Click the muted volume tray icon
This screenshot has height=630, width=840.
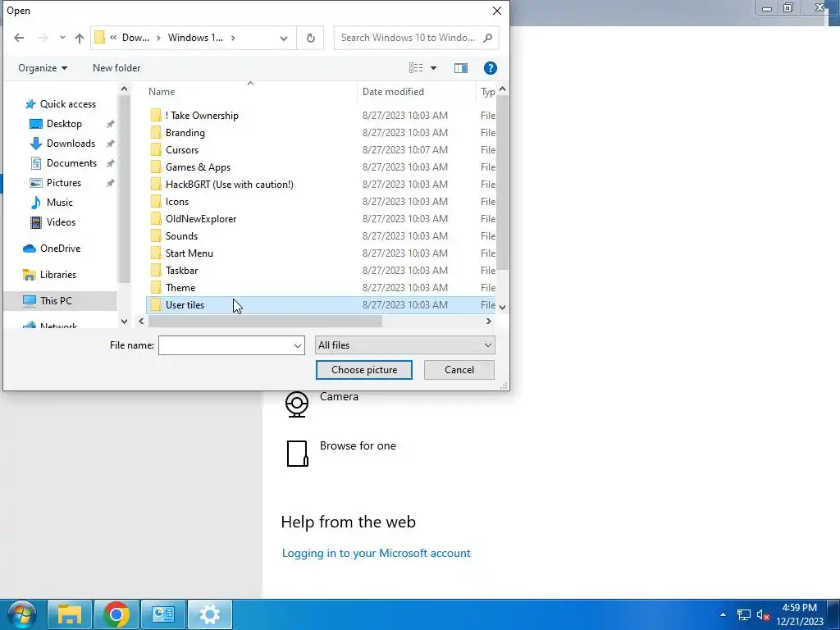[x=763, y=615]
